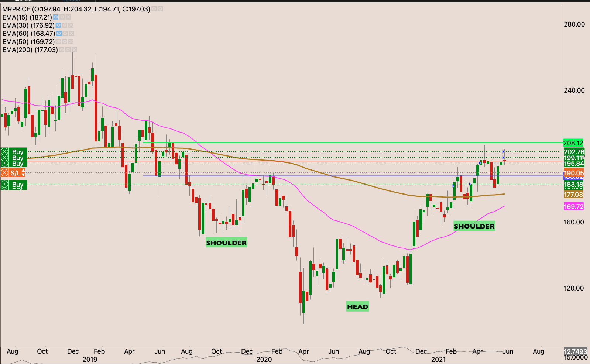Cancel the lowest Buy order with X
The image size is (590, 364).
(x=4, y=185)
